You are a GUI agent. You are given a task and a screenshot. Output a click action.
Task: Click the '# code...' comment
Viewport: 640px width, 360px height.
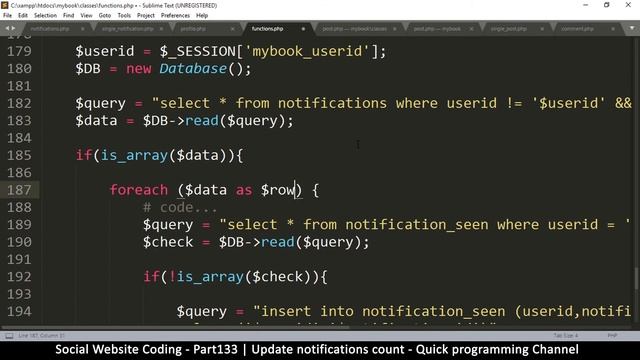(180, 207)
